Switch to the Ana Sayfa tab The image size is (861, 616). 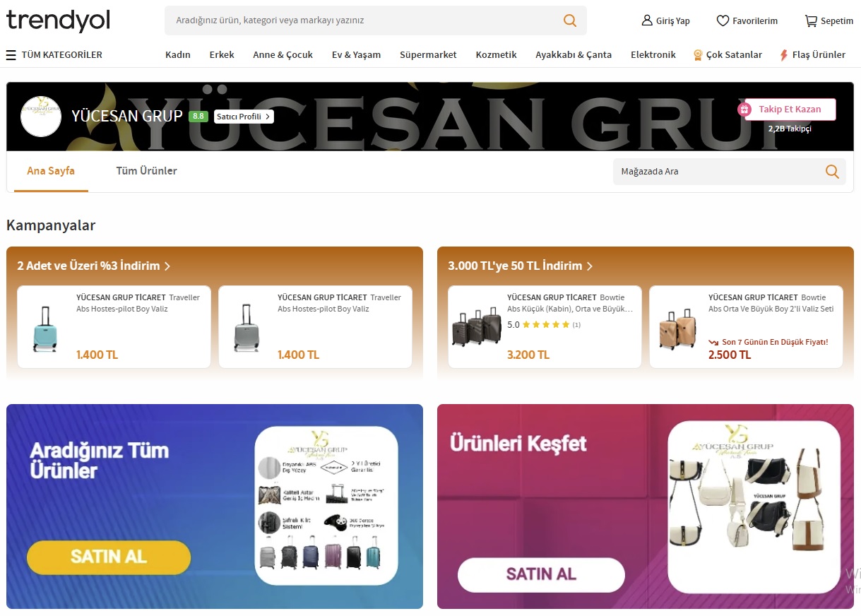click(x=51, y=171)
